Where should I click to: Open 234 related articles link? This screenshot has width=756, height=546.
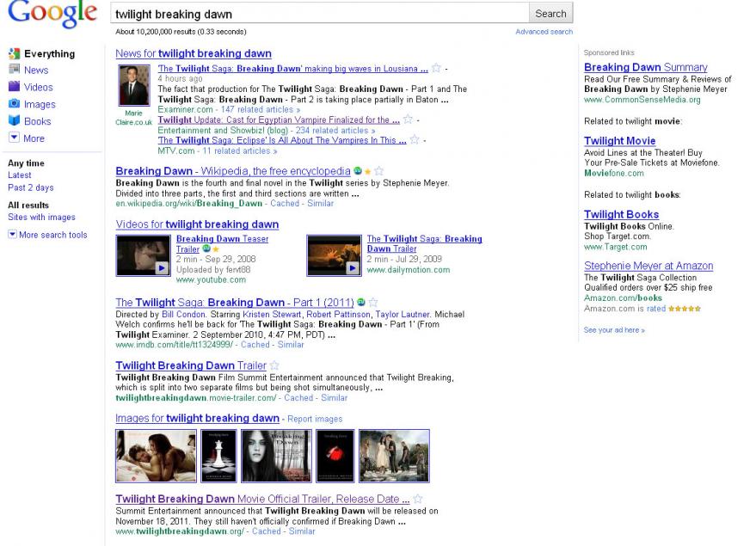click(x=335, y=130)
